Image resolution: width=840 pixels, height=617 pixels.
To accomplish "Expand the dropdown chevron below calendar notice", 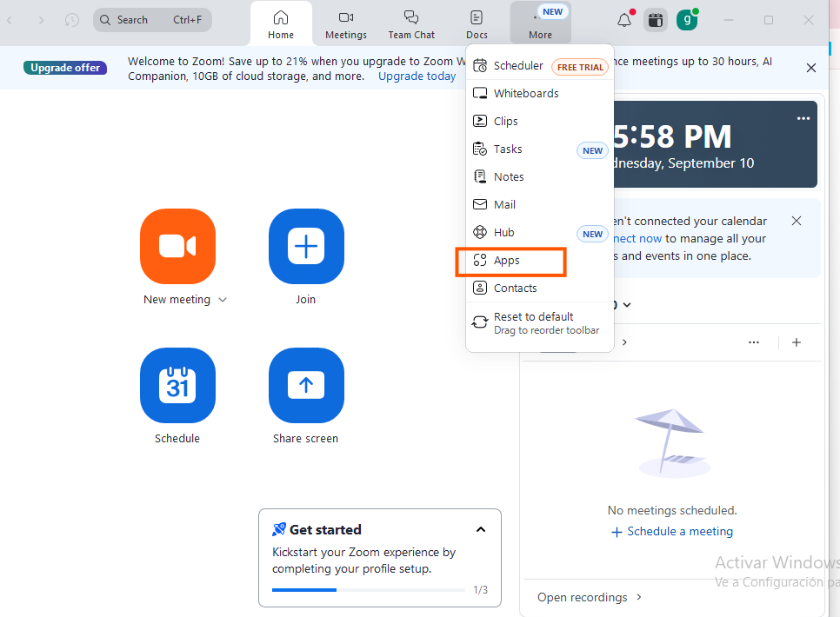I will click(627, 305).
